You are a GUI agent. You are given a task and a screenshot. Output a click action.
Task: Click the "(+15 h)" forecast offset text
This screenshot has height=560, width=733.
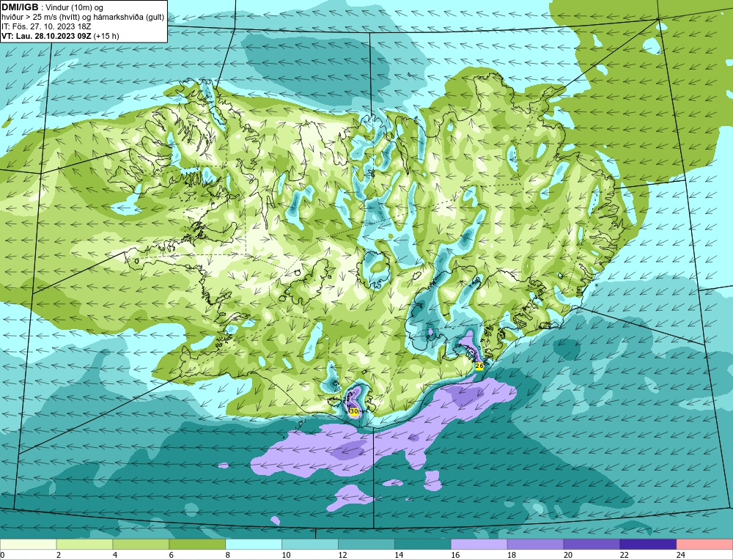point(106,36)
